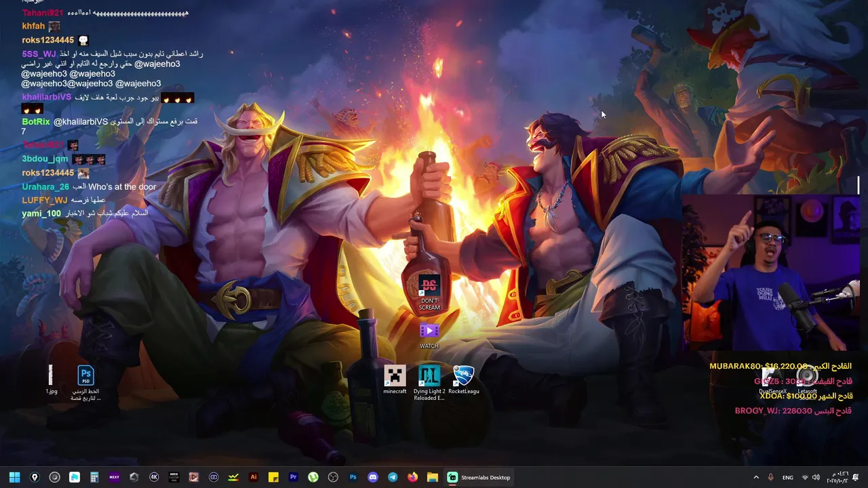Screen dimensions: 868x488
Task: Open the volume tray icon
Action: tap(816, 477)
